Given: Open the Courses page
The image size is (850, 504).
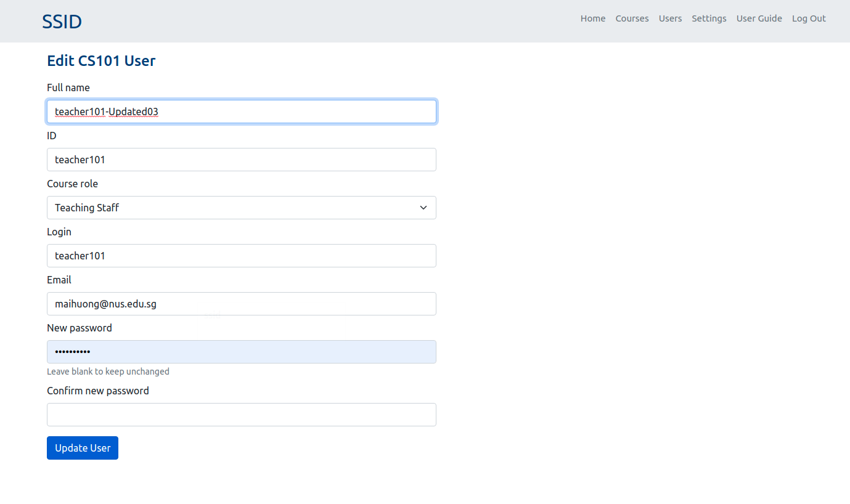Looking at the screenshot, I should [632, 18].
